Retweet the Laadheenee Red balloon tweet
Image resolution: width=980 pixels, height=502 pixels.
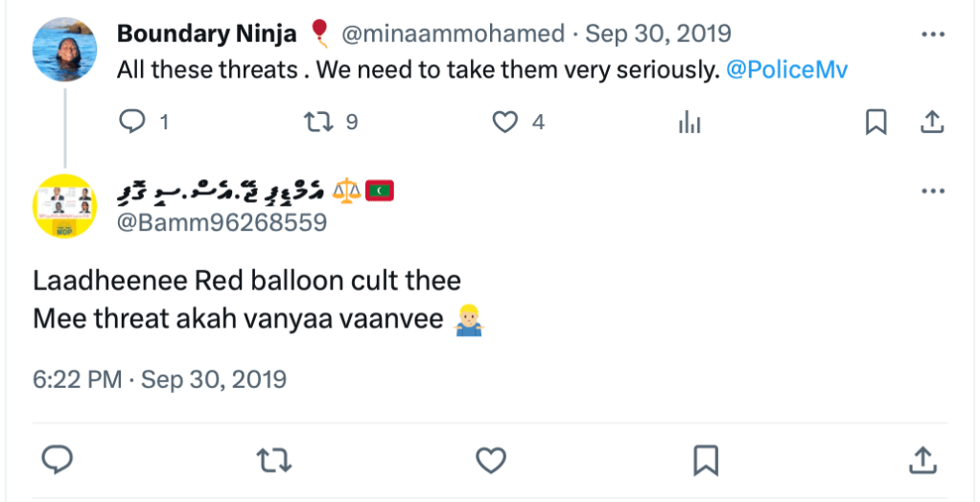[x=274, y=460]
